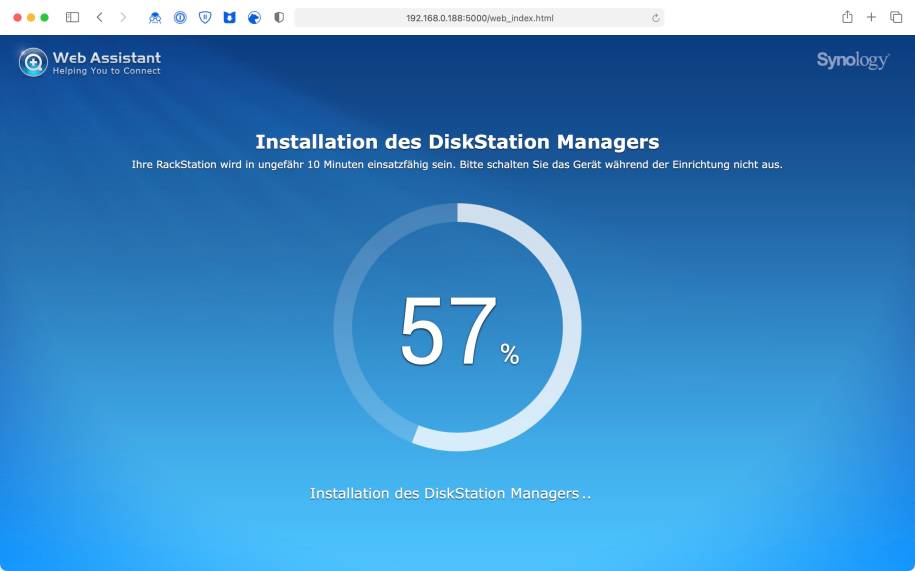Show the tab overview

pyautogui.click(x=896, y=17)
